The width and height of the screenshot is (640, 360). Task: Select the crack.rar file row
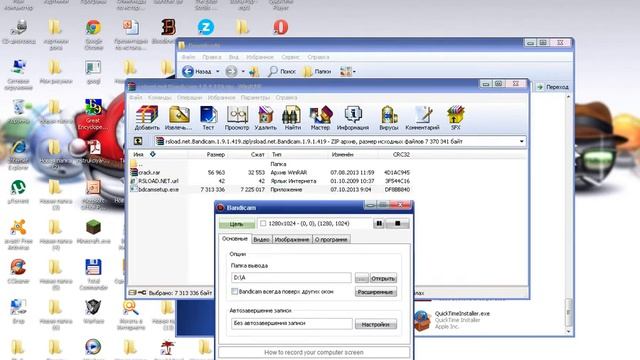(x=270, y=172)
